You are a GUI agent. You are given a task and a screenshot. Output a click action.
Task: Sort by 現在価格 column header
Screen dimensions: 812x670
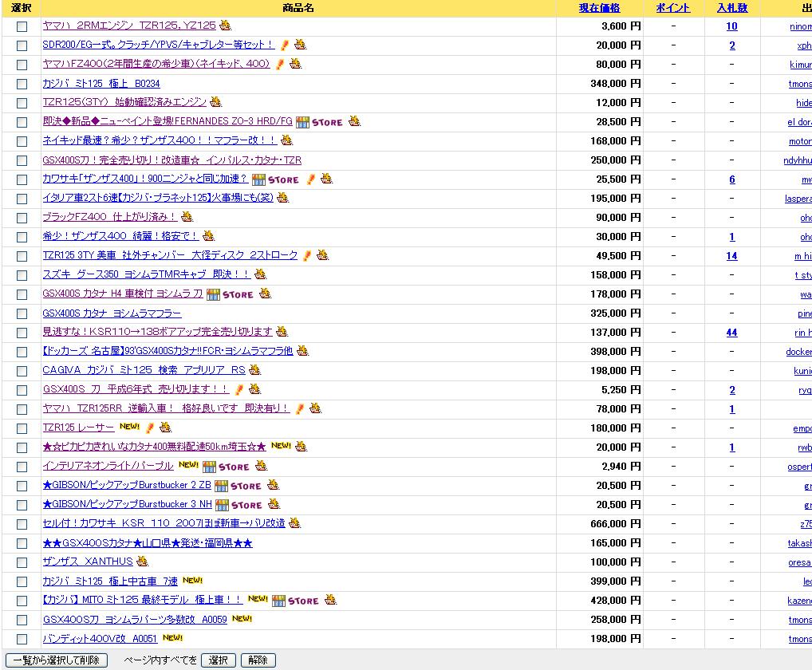[599, 8]
